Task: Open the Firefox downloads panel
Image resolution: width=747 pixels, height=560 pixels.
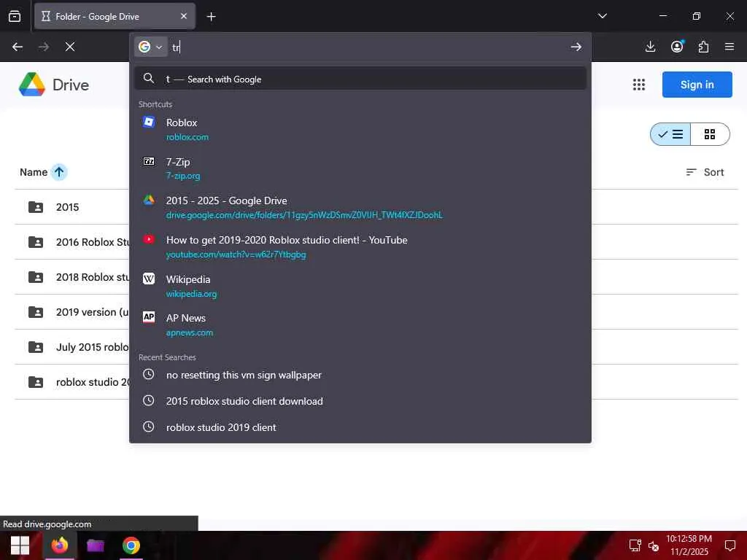Action: pyautogui.click(x=650, y=47)
